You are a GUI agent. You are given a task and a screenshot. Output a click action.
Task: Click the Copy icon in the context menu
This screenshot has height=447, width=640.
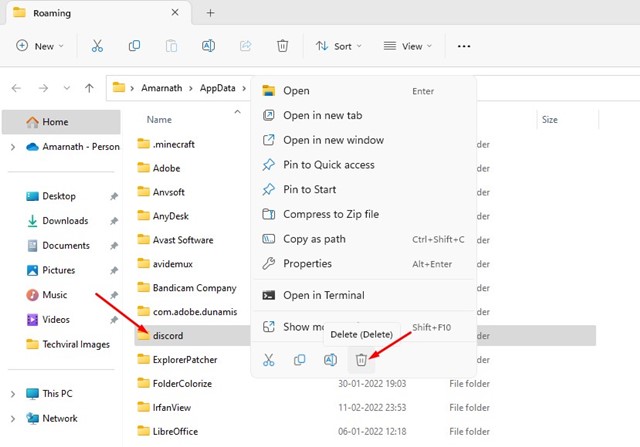[x=299, y=360]
